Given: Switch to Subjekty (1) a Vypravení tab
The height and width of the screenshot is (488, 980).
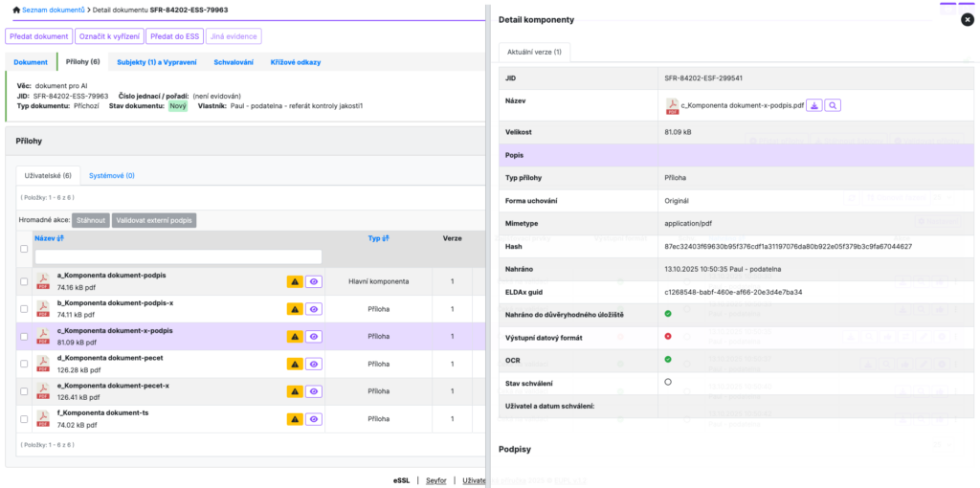Looking at the screenshot, I should point(157,62).
